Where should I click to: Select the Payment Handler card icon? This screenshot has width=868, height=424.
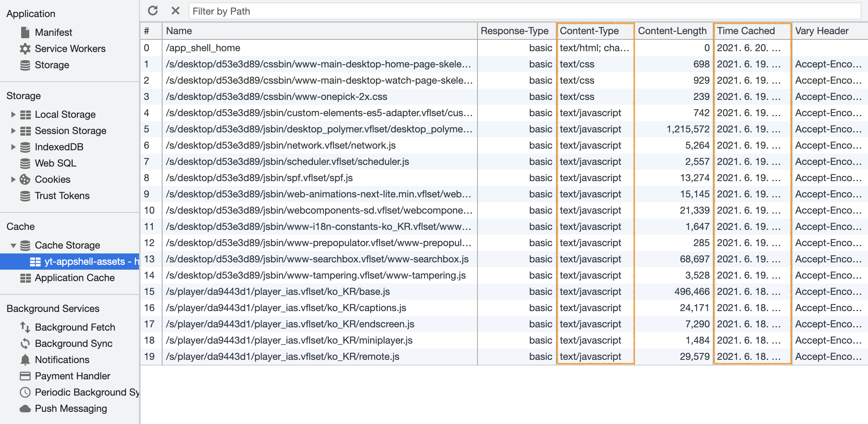[25, 376]
